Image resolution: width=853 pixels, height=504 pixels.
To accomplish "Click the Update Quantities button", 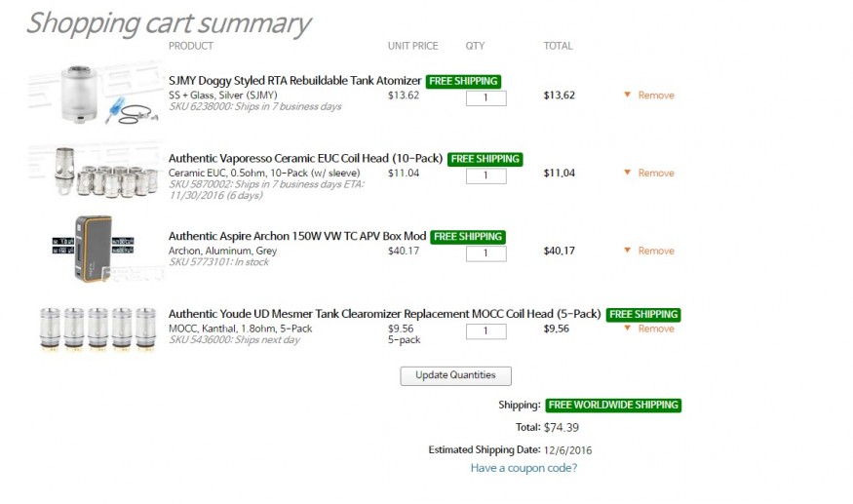I will click(456, 375).
